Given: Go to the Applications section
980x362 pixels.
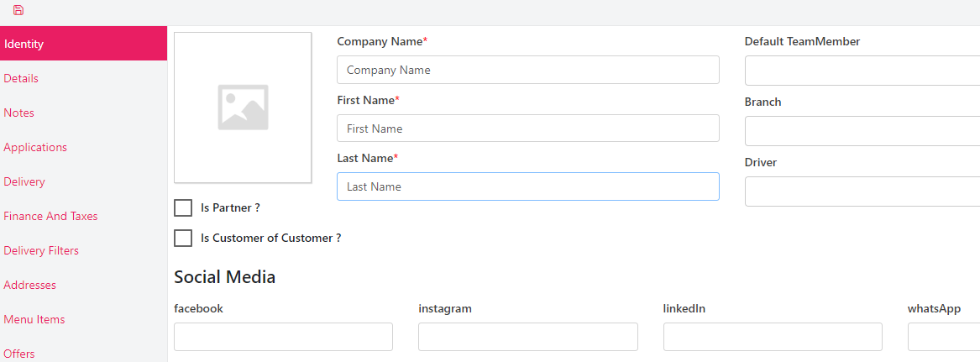Looking at the screenshot, I should point(35,147).
